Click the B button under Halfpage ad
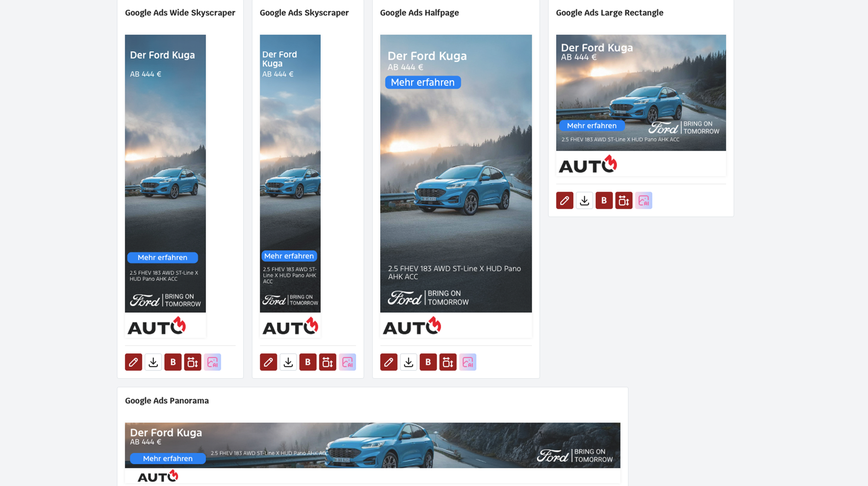This screenshot has height=486, width=868. [428, 362]
